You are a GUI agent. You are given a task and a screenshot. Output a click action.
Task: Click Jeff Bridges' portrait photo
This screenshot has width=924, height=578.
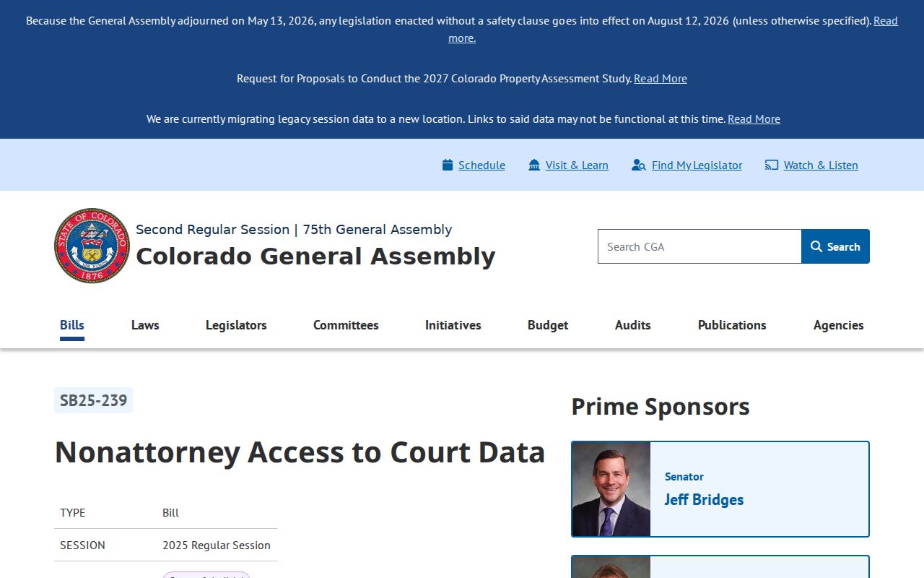point(611,489)
